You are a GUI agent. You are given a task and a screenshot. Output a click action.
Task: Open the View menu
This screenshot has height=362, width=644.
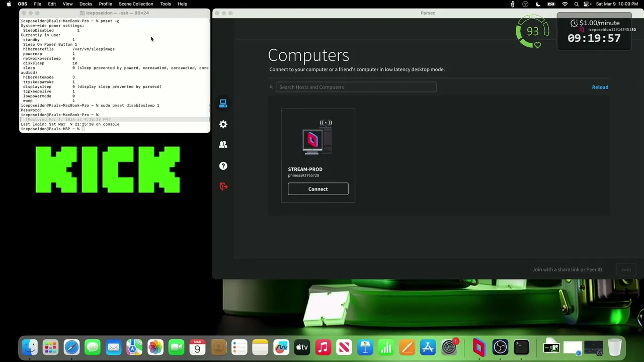pyautogui.click(x=67, y=4)
